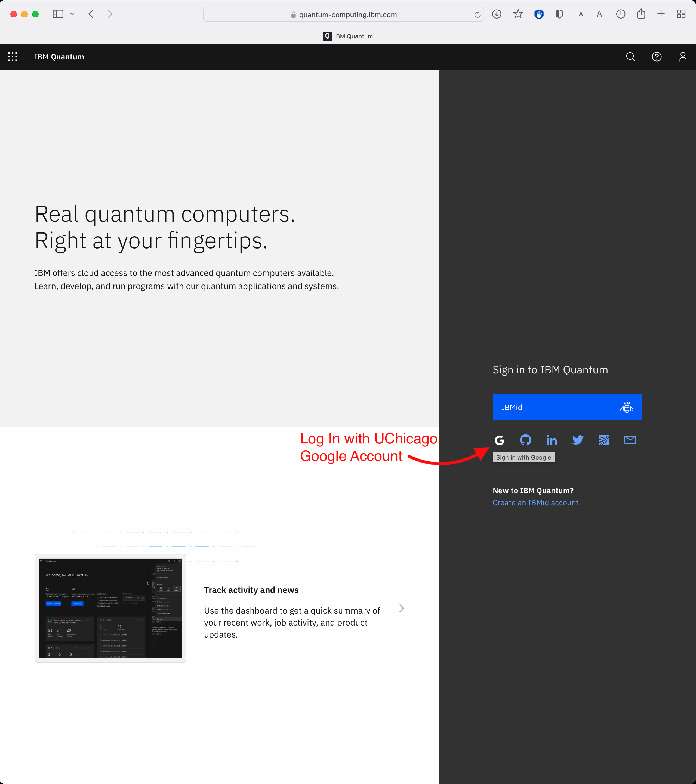Screen dimensions: 696x784
Task: Open the Create an IBMid account link
Action: (536, 503)
